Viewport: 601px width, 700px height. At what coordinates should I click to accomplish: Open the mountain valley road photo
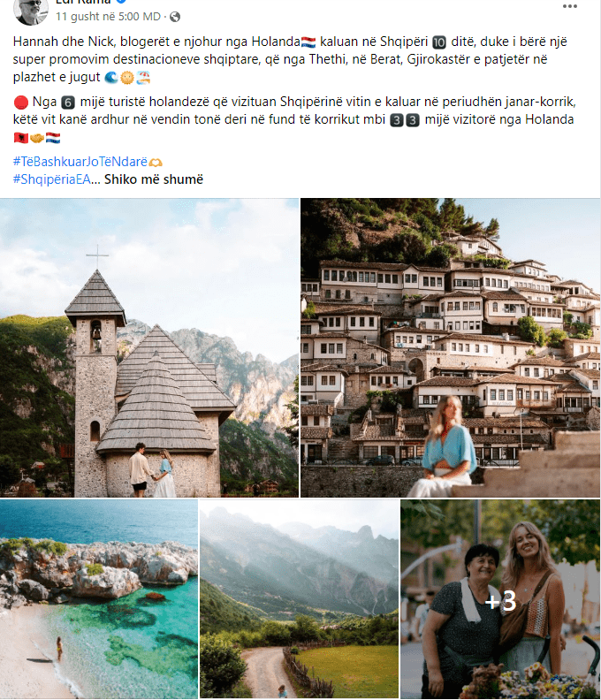pos(299,599)
